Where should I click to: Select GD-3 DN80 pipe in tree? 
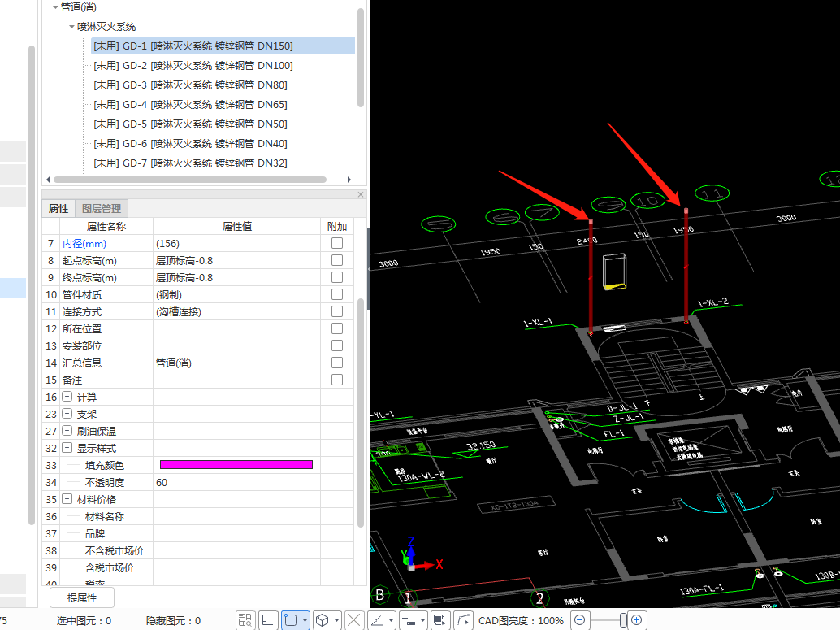(x=190, y=85)
